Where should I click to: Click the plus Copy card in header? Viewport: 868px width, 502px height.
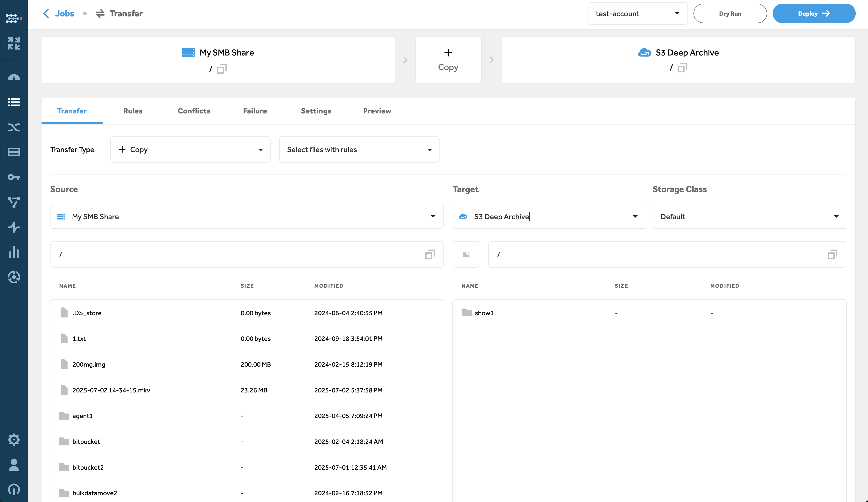[x=448, y=60]
